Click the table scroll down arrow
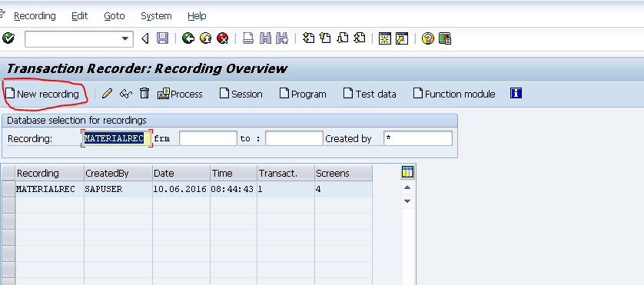The width and height of the screenshot is (644, 285). [x=407, y=200]
